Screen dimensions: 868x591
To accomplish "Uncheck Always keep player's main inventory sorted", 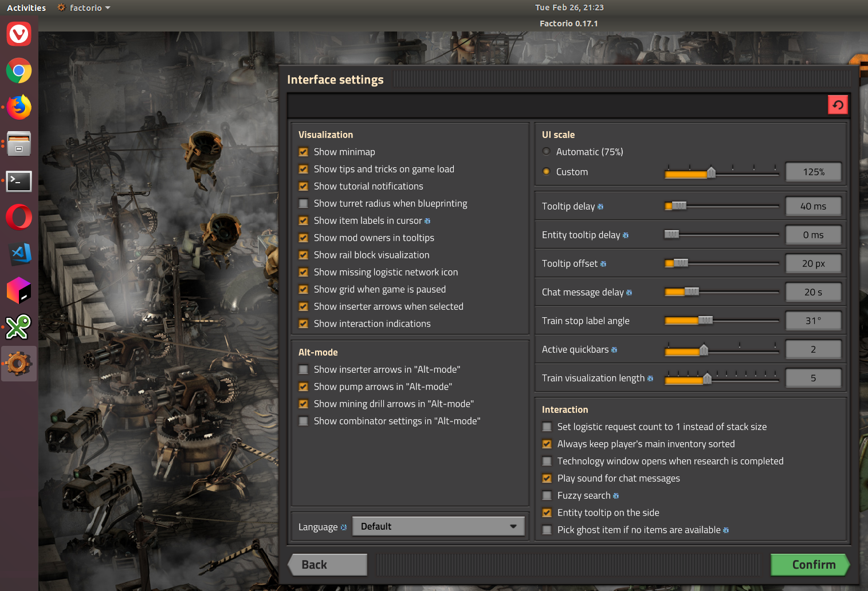I will pos(547,444).
